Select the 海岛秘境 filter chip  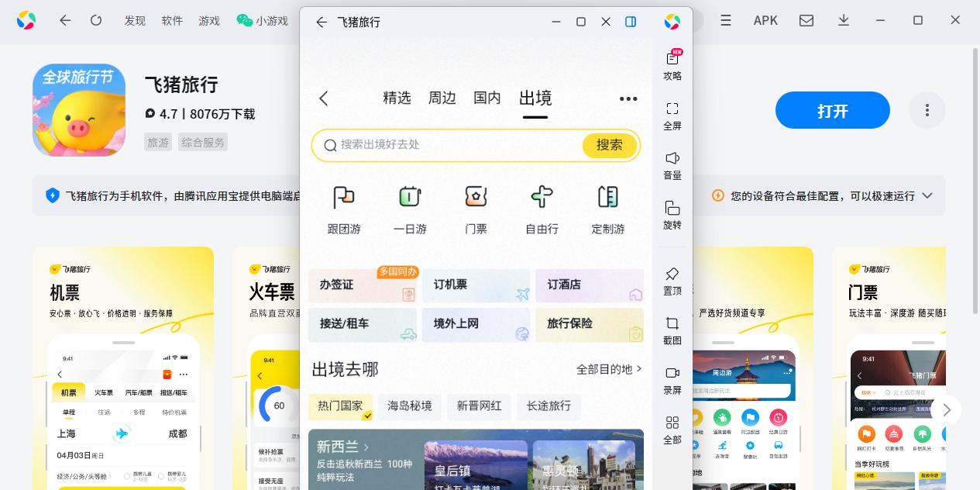tap(410, 406)
